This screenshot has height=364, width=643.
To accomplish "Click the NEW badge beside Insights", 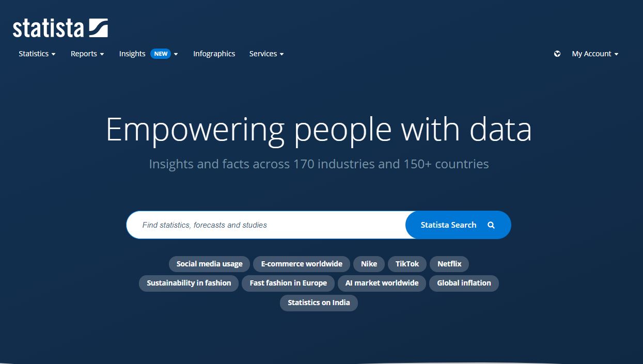I will point(161,54).
